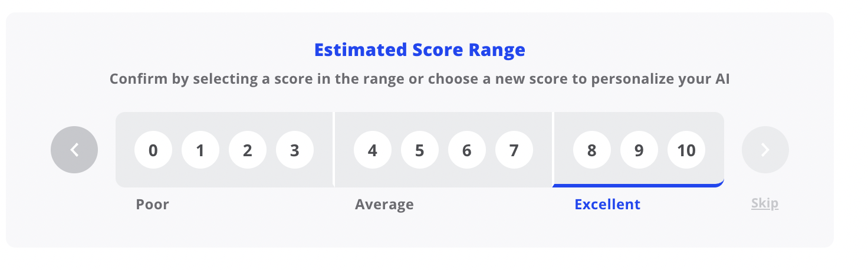
Task: Pick score 6
Action: [467, 150]
